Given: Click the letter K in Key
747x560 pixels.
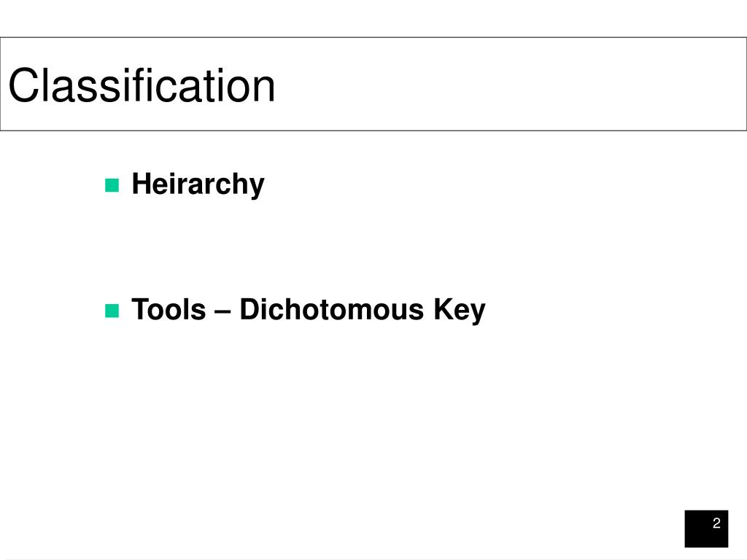Looking at the screenshot, I should [444, 309].
